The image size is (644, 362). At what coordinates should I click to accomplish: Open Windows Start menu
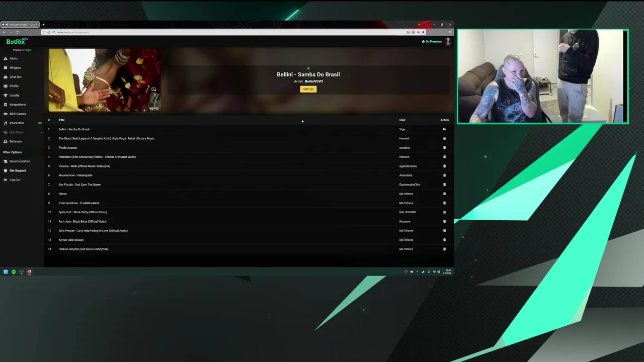tap(6, 272)
